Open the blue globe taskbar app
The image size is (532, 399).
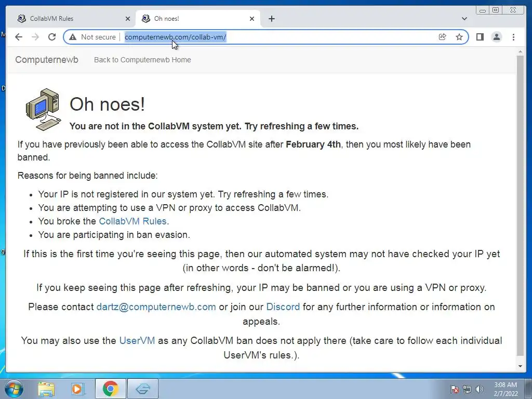143,389
